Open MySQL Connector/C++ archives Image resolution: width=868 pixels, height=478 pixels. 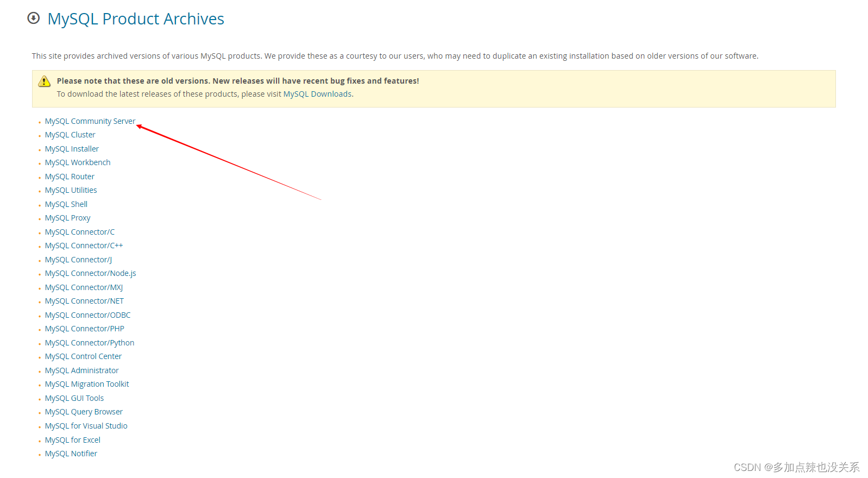click(84, 246)
